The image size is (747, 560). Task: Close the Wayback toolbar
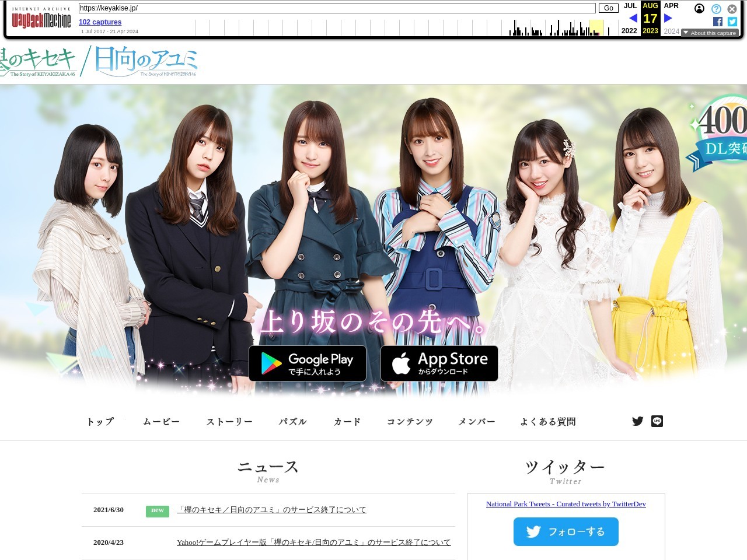click(732, 9)
